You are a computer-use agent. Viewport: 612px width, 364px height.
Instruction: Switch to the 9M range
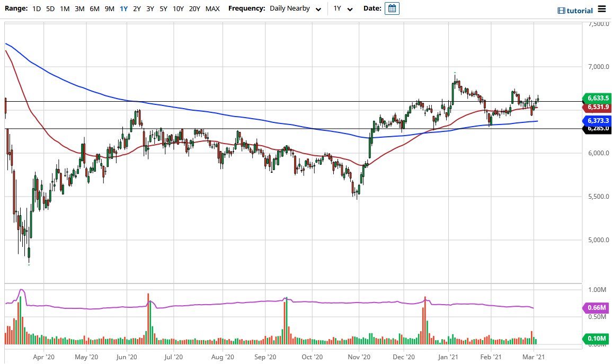click(109, 8)
